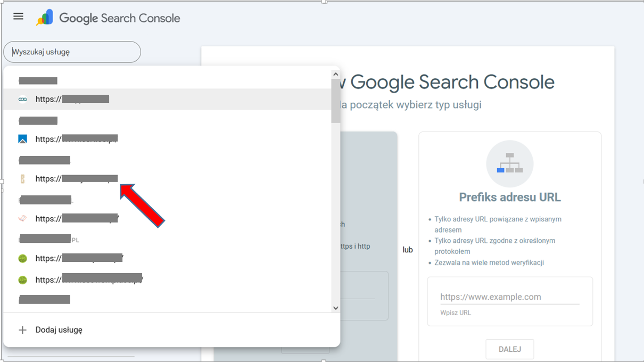
Task: Click the Google Search Console logo icon
Action: (x=45, y=18)
